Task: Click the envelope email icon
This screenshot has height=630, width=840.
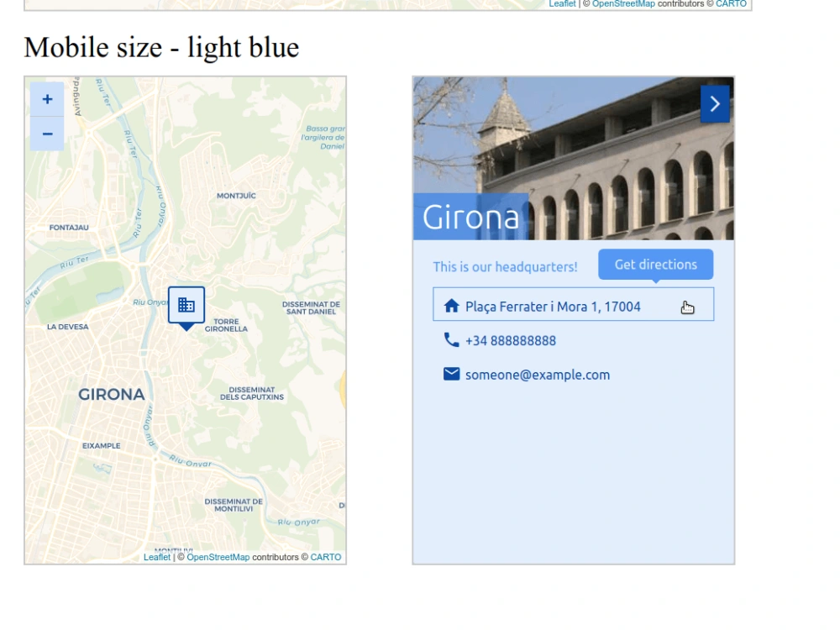Action: [x=452, y=374]
